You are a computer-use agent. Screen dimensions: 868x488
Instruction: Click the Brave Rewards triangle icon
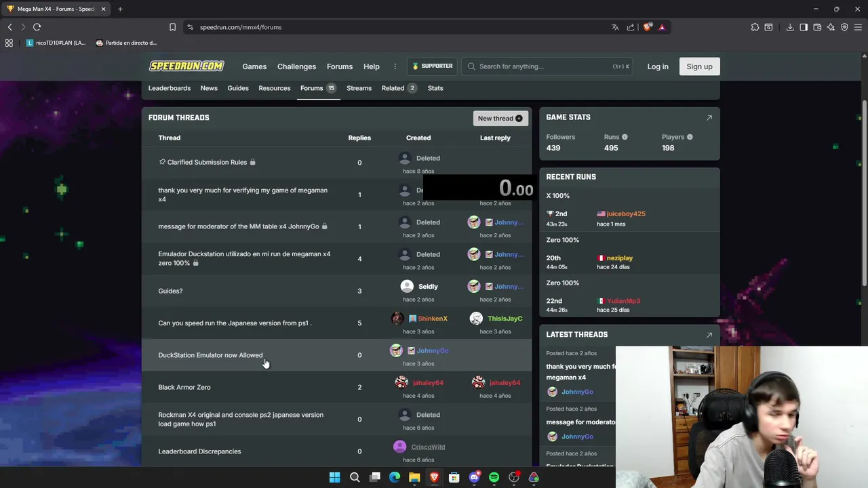click(x=662, y=27)
